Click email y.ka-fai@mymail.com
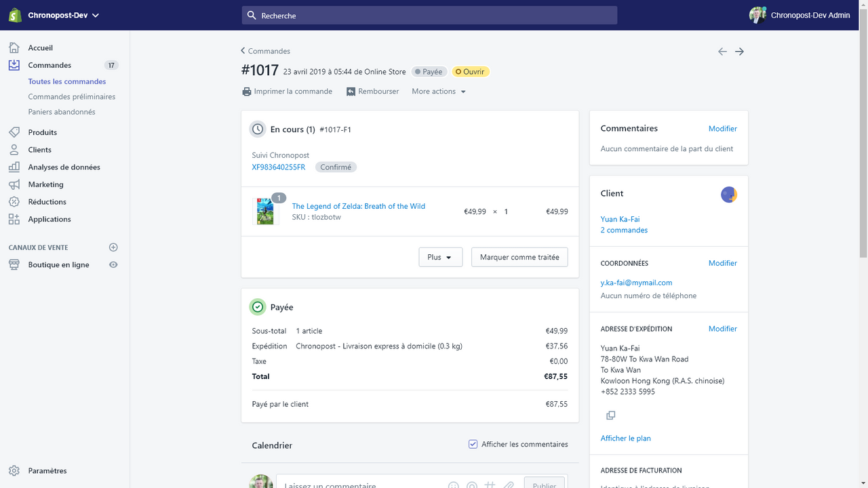 coord(636,283)
